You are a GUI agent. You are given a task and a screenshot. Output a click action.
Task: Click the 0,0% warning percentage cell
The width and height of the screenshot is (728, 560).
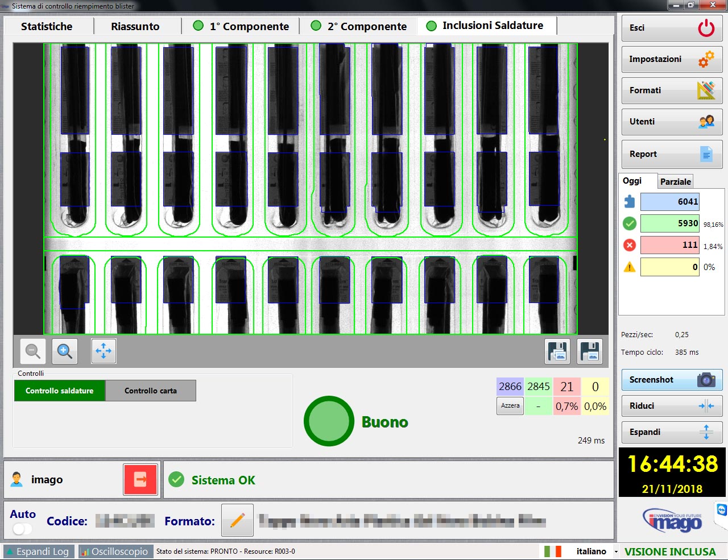click(595, 406)
